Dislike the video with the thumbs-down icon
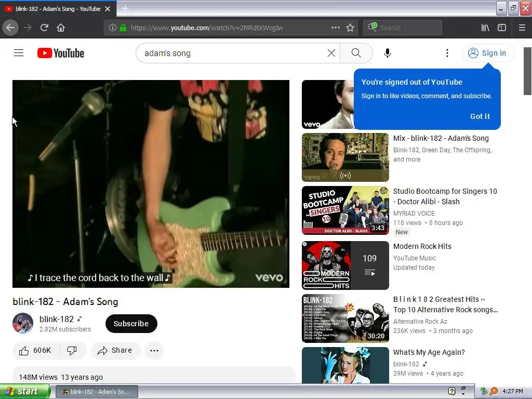 pyautogui.click(x=72, y=351)
